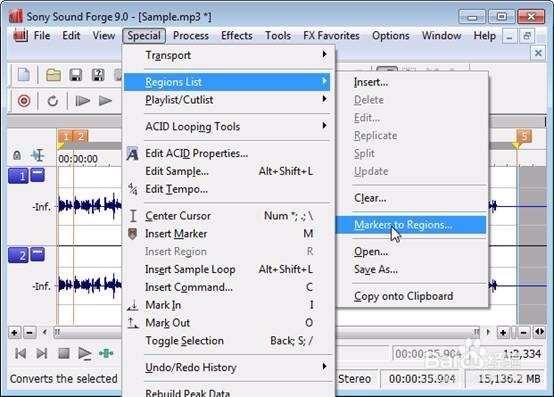
Task: Select channel 1 button
Action: click(18, 176)
